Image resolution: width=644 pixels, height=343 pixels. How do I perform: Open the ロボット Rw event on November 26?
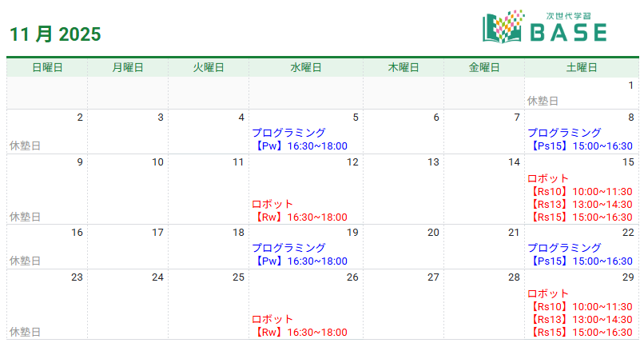(300, 325)
